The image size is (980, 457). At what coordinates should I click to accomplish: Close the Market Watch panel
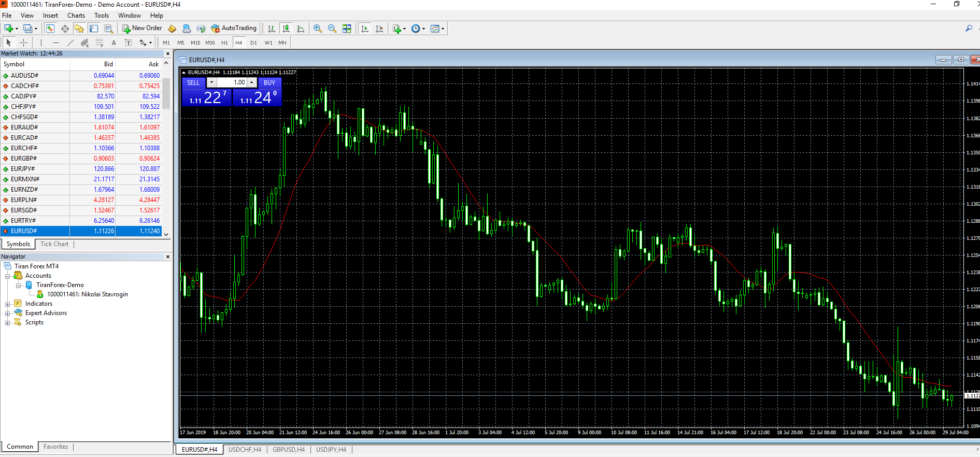[x=167, y=54]
